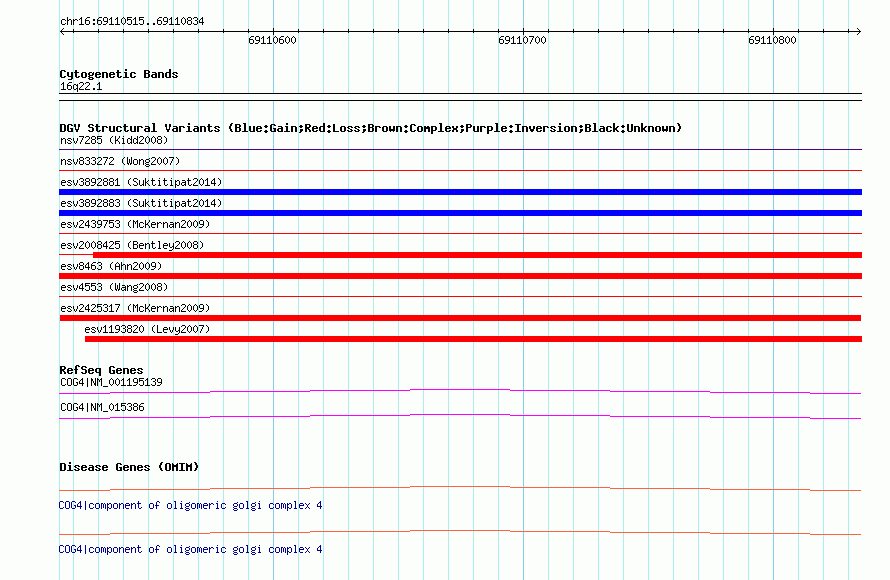Open variant nsv7285 (Kidd2008)

[114, 140]
